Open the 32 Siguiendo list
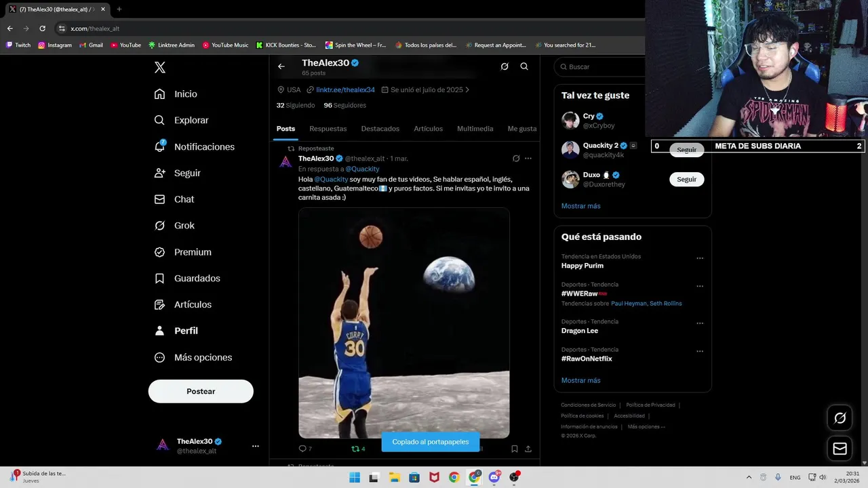Viewport: 868px width, 488px height. 296,105
